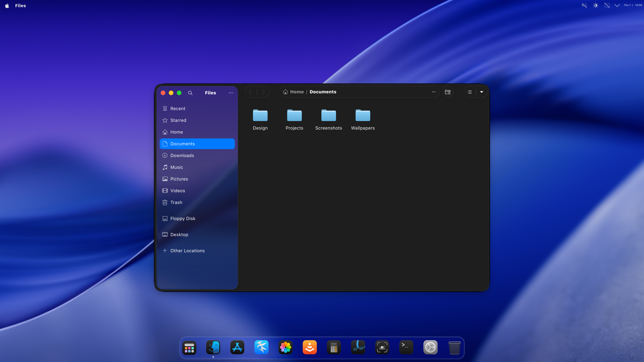Expand the system tray chevron in the menu bar

click(x=617, y=5)
